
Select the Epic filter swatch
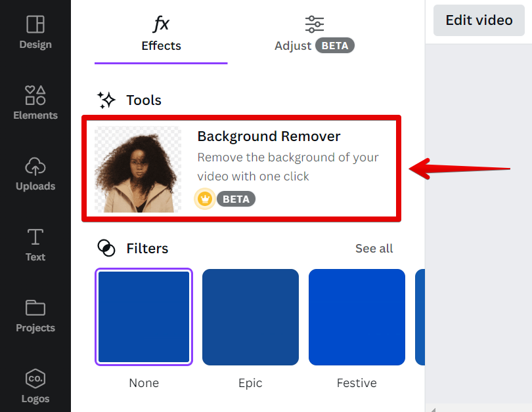coord(250,317)
